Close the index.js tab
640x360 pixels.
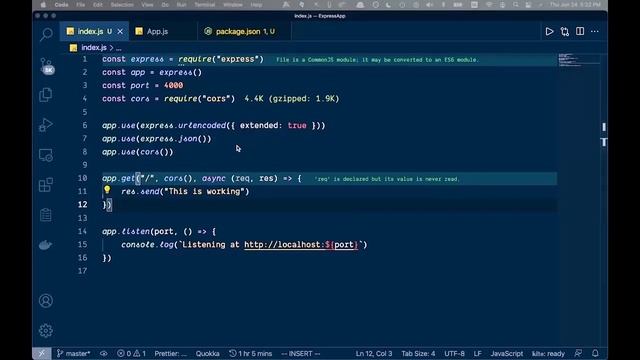120,31
